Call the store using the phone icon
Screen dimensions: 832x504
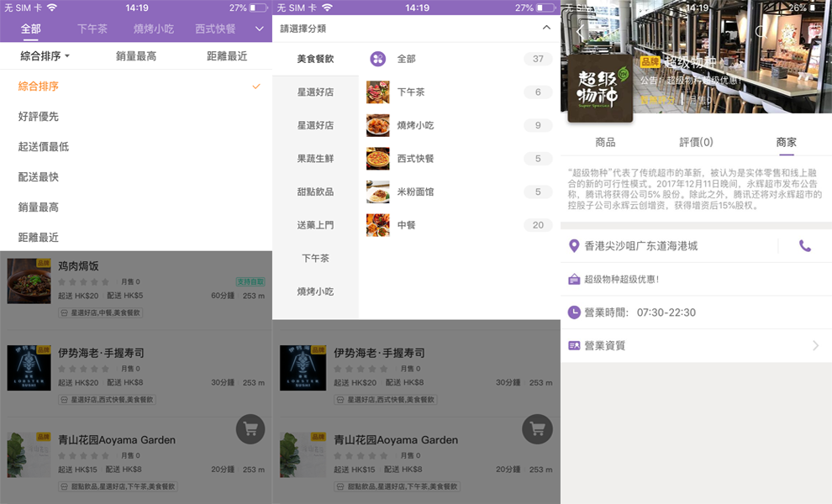click(x=805, y=245)
